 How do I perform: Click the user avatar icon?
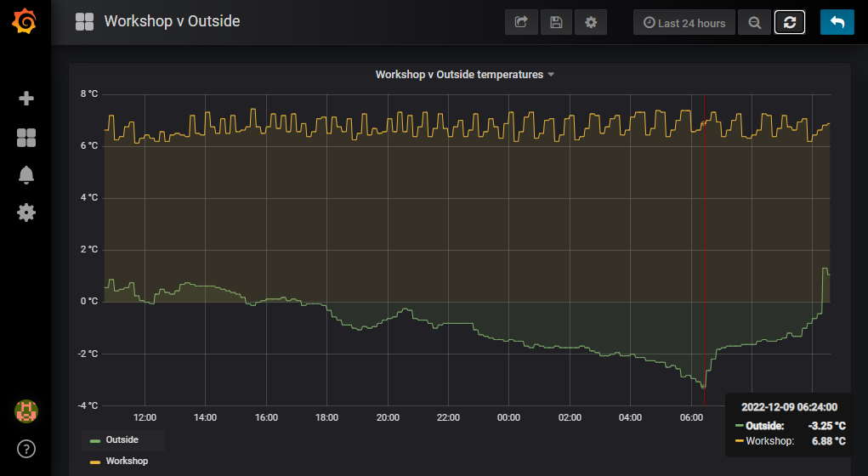[26, 411]
